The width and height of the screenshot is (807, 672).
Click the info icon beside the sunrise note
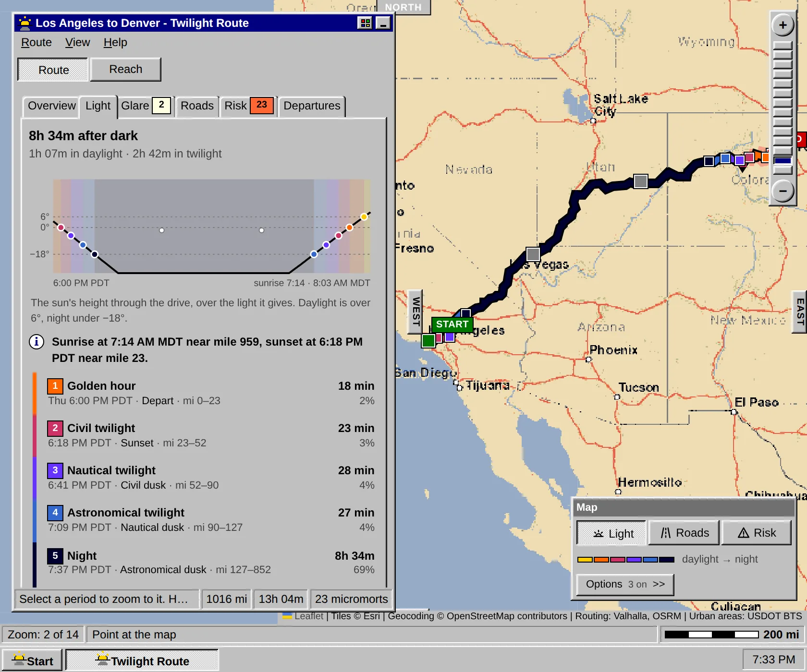[x=37, y=342]
